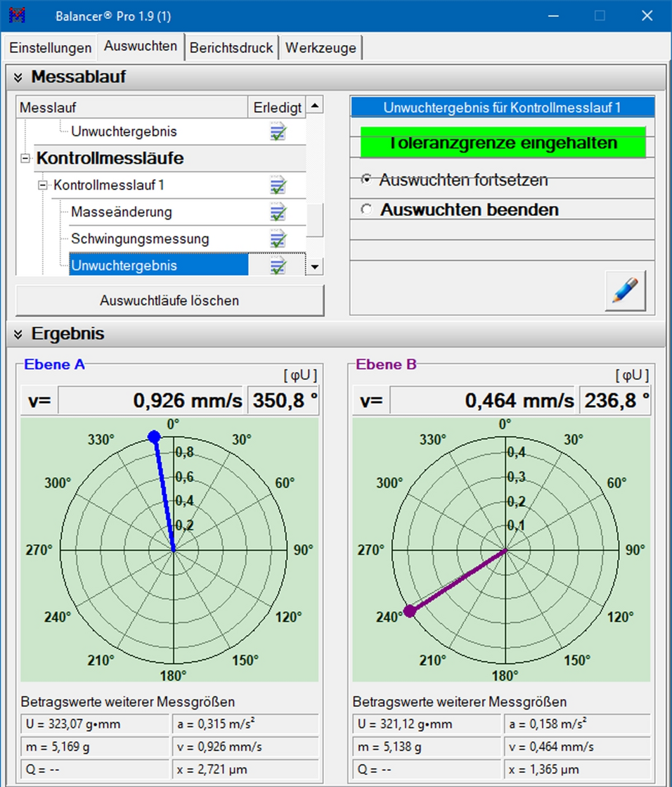The width and height of the screenshot is (672, 787).
Task: Collapse the Kontrollmessläufe tree node
Action: point(26,159)
